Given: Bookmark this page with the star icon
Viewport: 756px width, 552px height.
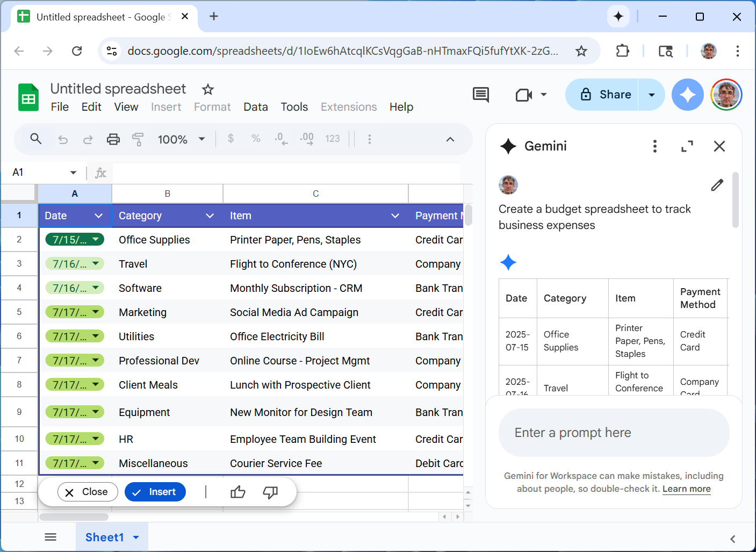Looking at the screenshot, I should [581, 51].
